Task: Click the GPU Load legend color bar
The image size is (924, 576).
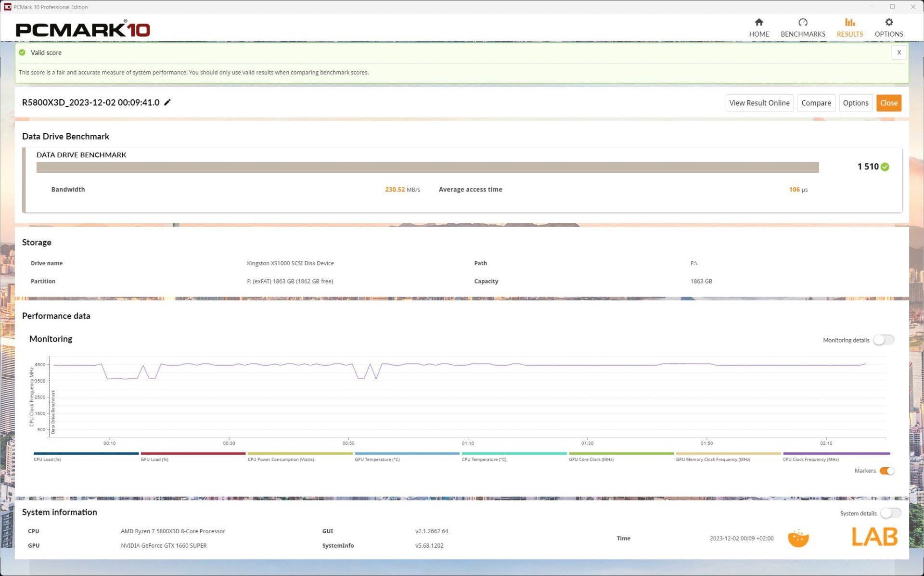Action: pos(193,453)
